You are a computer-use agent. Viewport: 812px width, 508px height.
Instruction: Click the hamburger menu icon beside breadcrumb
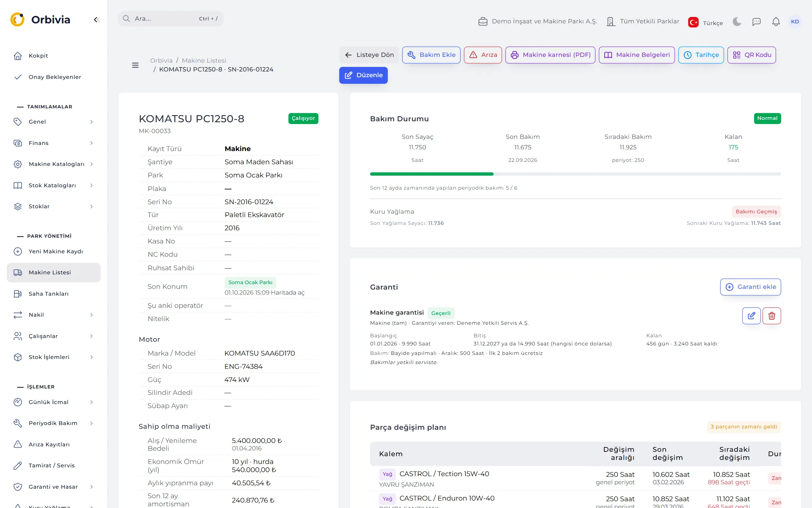point(135,65)
